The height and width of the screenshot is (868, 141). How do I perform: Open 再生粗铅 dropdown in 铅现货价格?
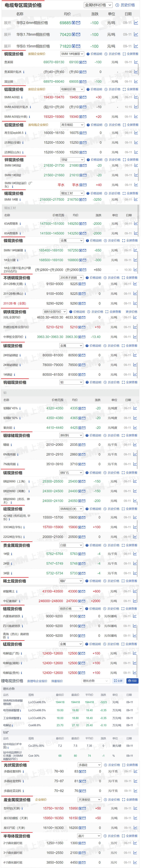(72, 125)
